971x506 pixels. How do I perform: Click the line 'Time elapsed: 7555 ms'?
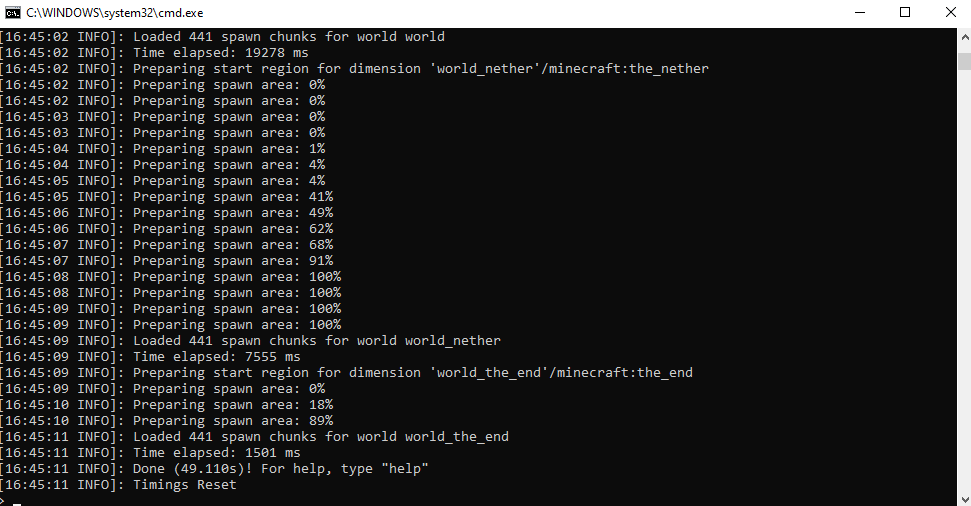(x=150, y=357)
